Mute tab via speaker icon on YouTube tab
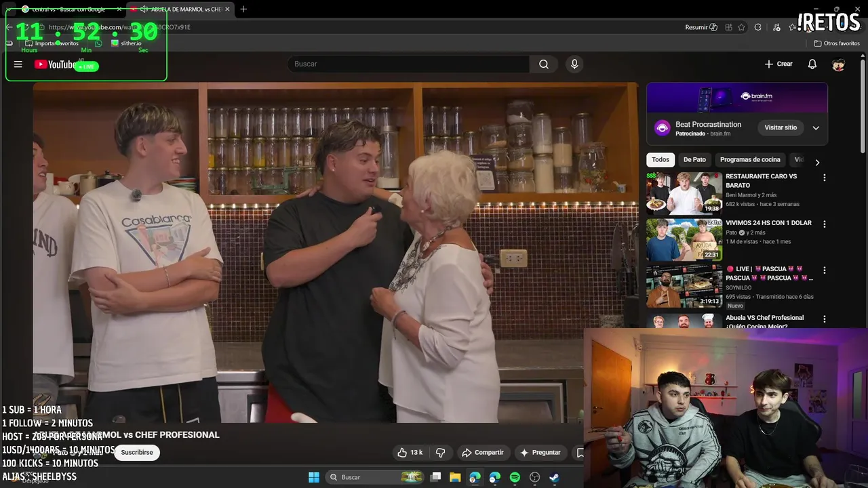Viewport: 868px width, 488px height. [x=144, y=9]
